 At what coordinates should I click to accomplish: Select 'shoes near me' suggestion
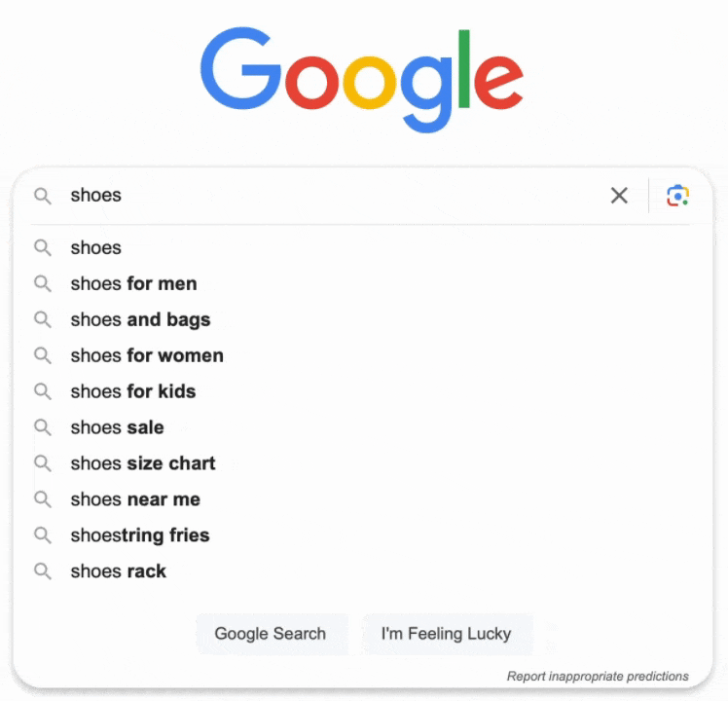(363, 498)
